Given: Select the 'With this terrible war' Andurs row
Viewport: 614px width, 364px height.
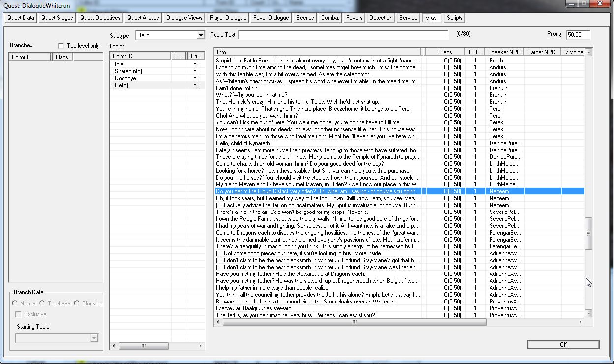Looking at the screenshot, I should click(x=399, y=74).
